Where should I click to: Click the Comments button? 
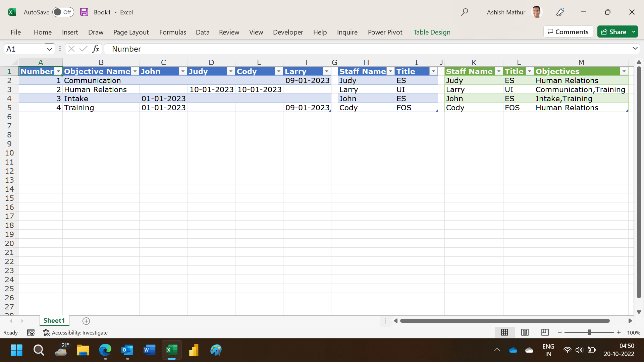point(568,32)
